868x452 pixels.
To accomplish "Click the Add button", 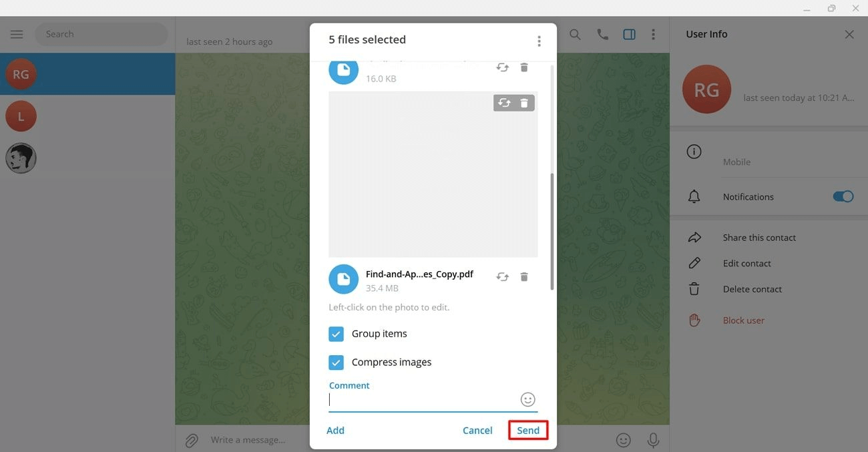I will [x=335, y=431].
